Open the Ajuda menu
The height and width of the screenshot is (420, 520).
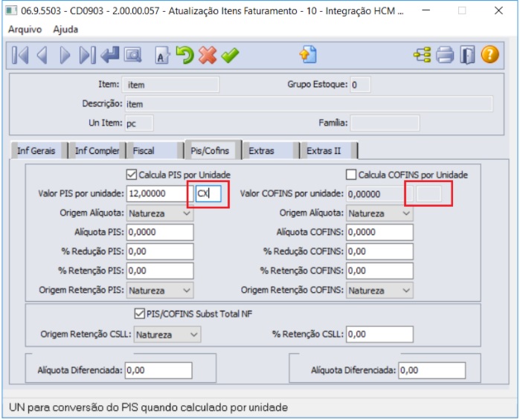(x=65, y=30)
